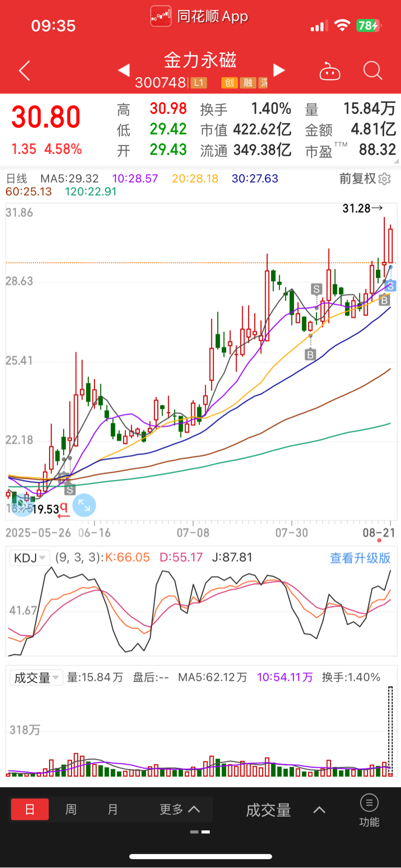401x868 pixels.
Task: Tap the B buy marker near 25.41
Action: pyautogui.click(x=310, y=355)
